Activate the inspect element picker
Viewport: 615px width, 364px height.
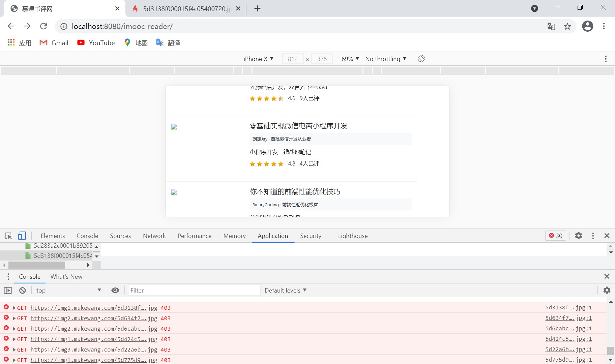[8, 236]
